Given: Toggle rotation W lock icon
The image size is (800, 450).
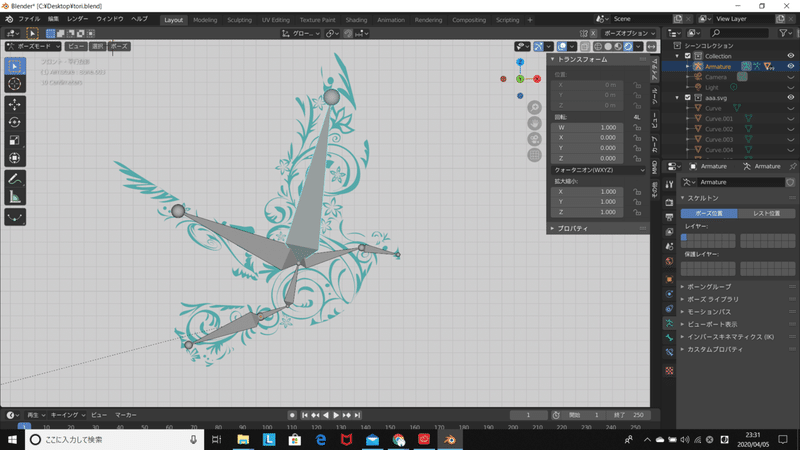Looking at the screenshot, I should 637,128.
